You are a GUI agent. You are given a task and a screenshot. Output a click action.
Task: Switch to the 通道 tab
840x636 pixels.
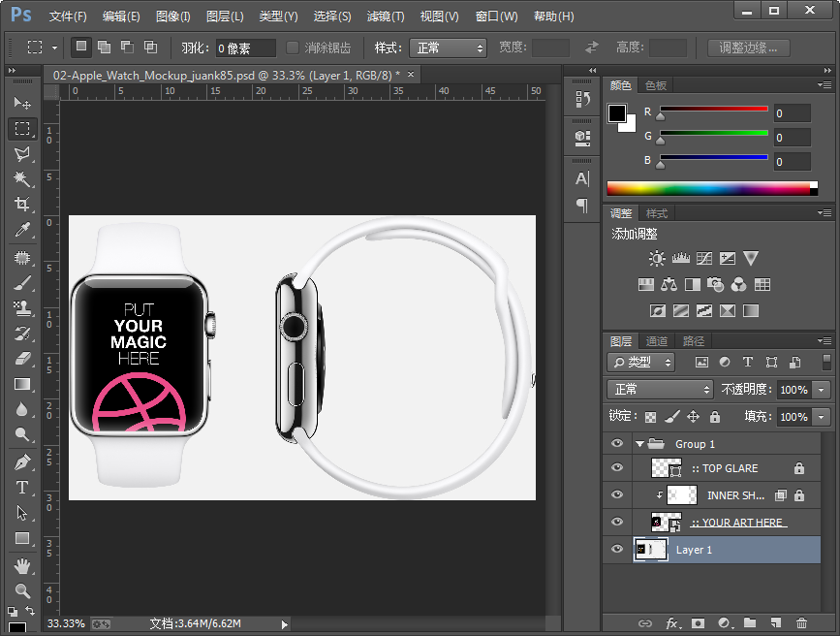pos(656,341)
